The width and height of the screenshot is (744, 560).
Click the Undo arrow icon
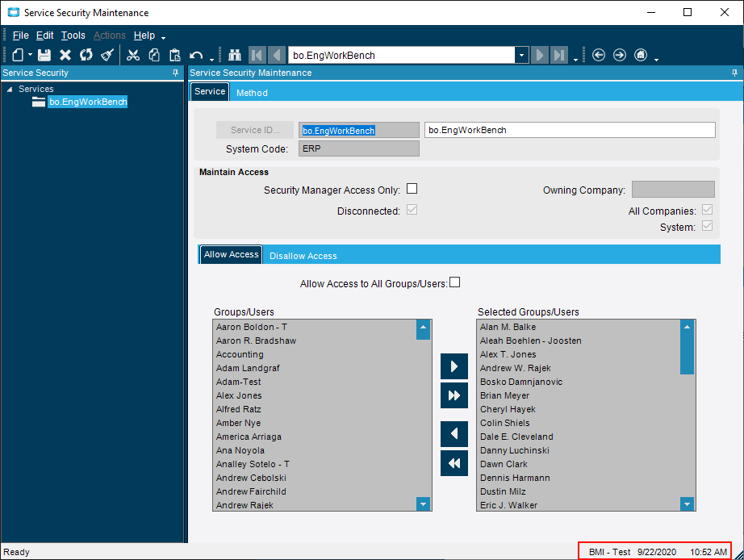196,55
